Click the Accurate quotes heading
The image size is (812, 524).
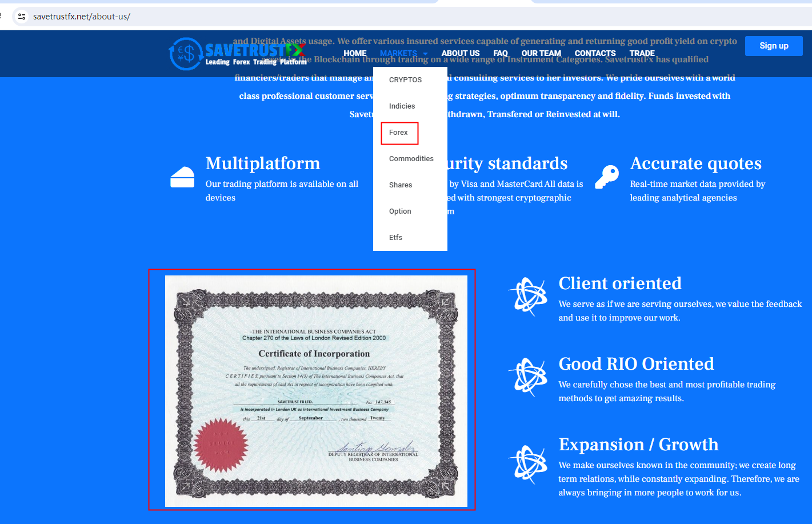696,163
